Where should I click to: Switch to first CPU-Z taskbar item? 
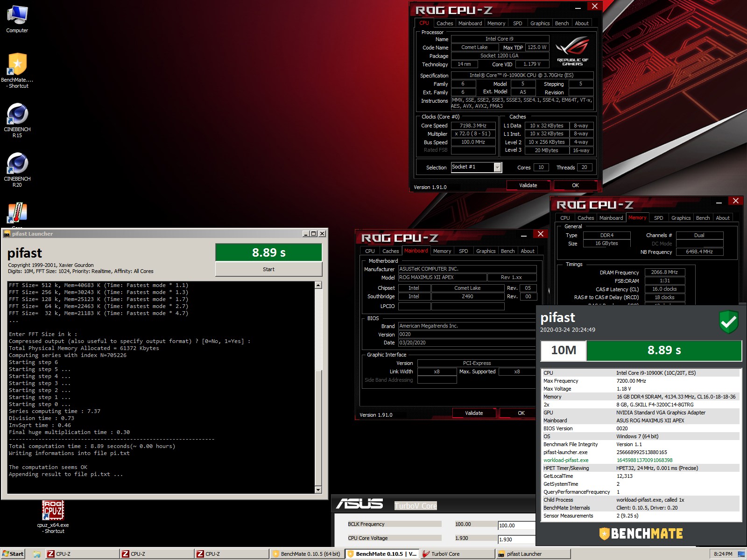point(82,554)
